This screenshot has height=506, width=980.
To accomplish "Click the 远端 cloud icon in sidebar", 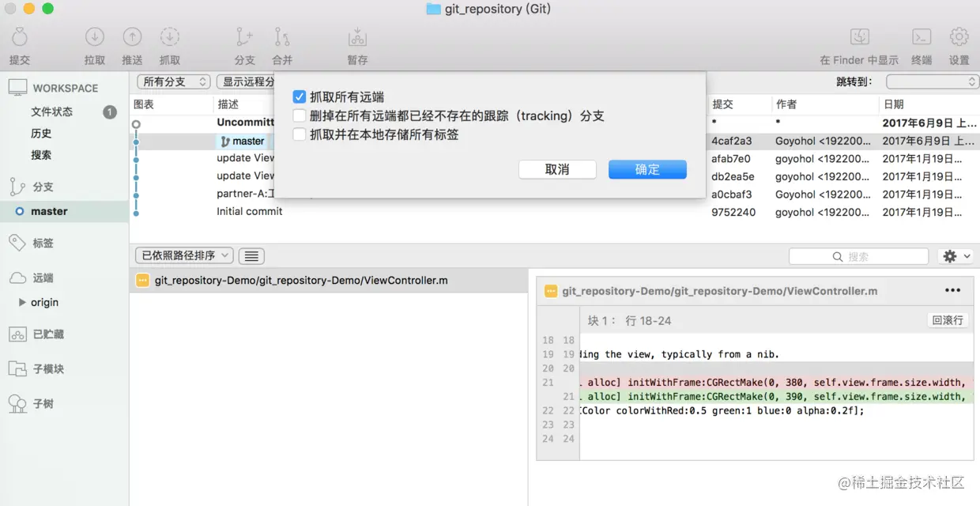I will [x=17, y=278].
